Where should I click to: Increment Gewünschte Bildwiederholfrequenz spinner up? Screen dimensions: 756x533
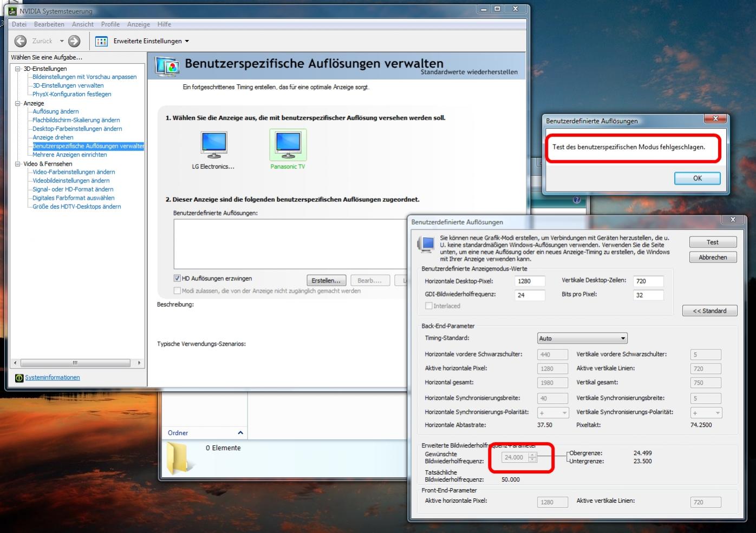532,455
